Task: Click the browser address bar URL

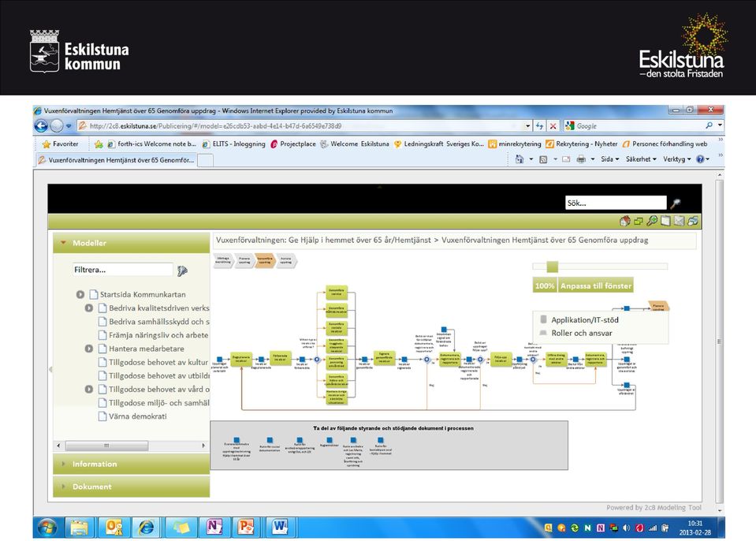Action: [215, 126]
